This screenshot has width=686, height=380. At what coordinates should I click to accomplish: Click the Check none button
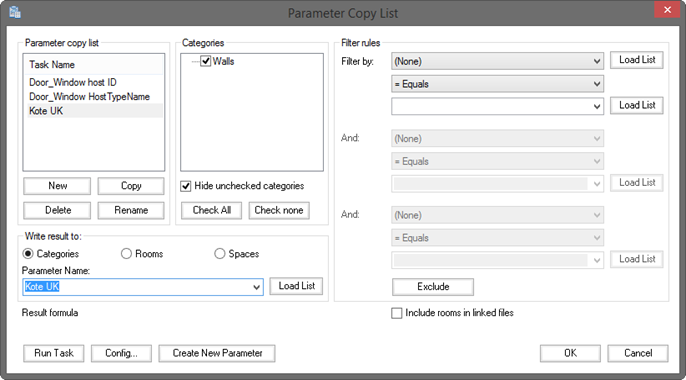[x=279, y=210]
